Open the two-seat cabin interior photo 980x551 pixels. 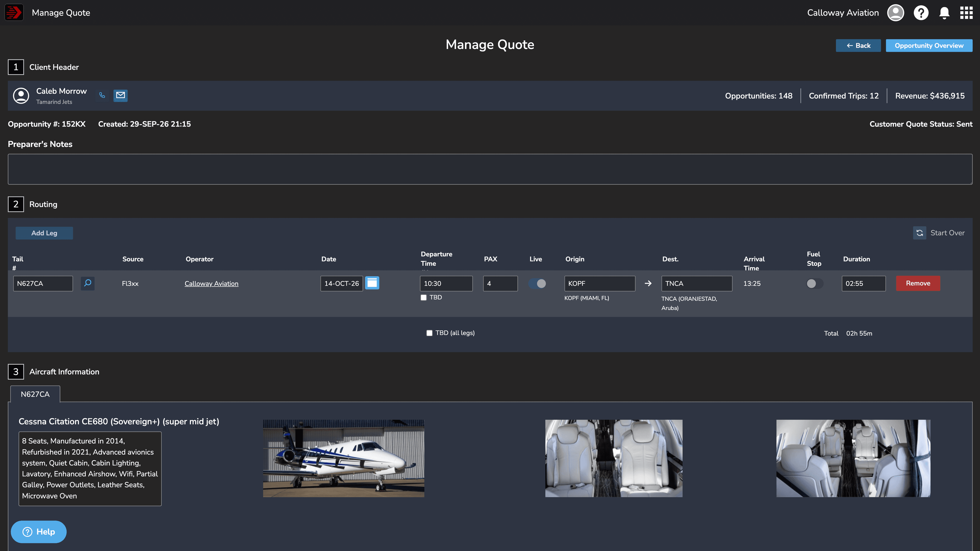coord(614,458)
